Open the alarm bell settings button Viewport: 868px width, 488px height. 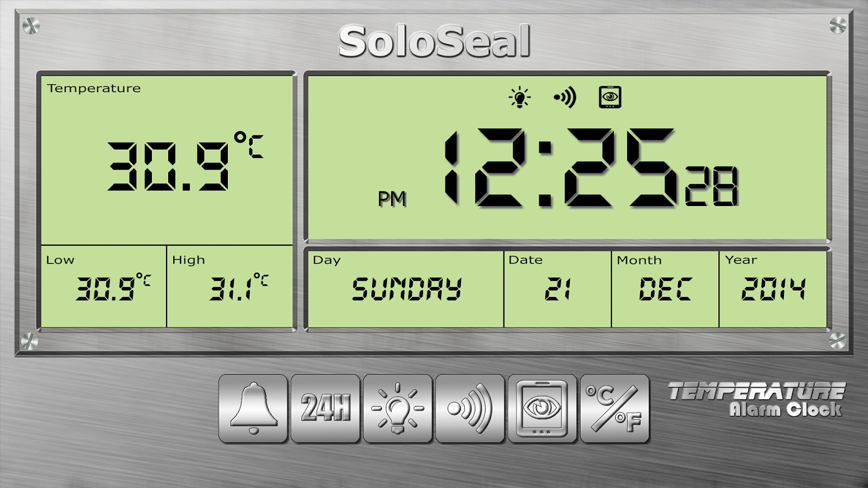(x=253, y=408)
